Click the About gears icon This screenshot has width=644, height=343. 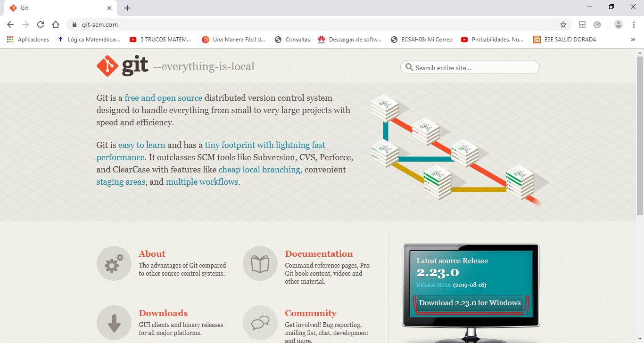[114, 263]
